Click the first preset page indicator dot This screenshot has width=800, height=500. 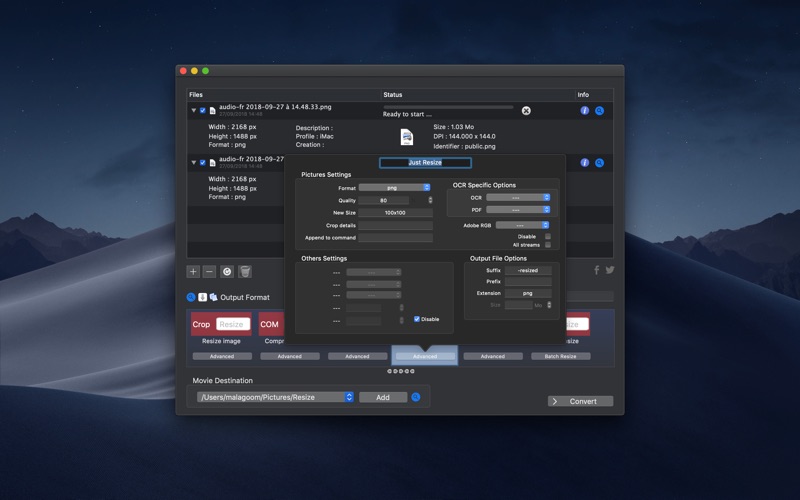(389, 371)
